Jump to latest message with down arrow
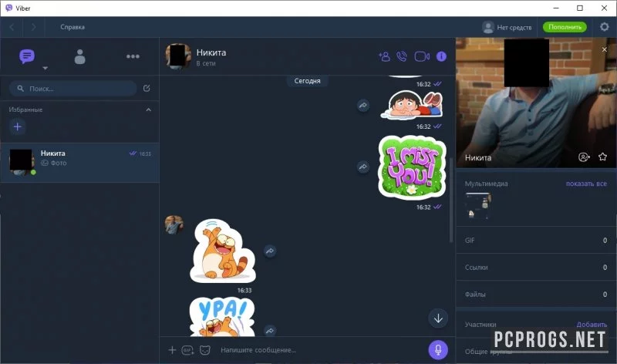This screenshot has height=364, width=617. pos(438,318)
